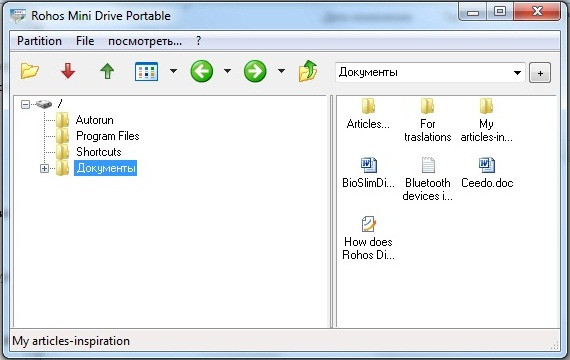Go forward with green right arrow
Viewport: 570px width, 360px height.
click(x=255, y=71)
